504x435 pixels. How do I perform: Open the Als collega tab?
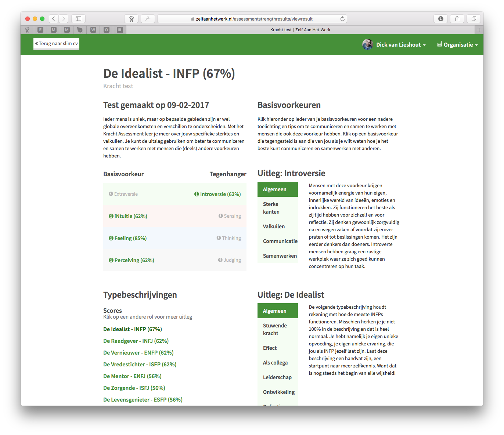[278, 363]
